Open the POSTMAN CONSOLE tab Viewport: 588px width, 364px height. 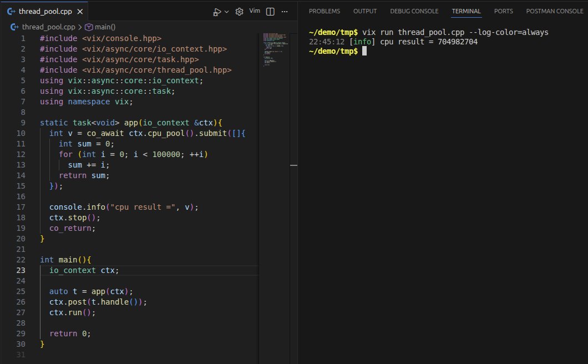point(555,11)
